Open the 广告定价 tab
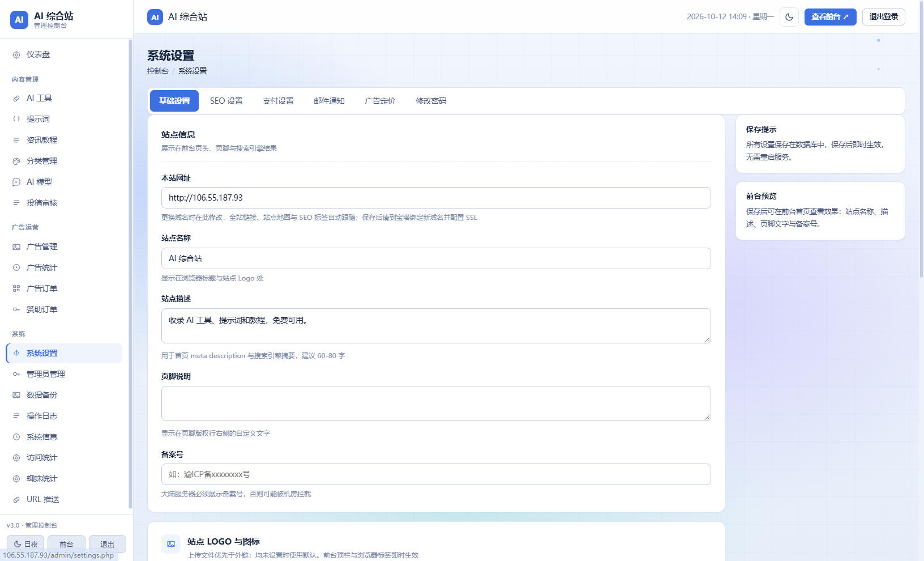This screenshot has width=924, height=561. click(x=380, y=101)
